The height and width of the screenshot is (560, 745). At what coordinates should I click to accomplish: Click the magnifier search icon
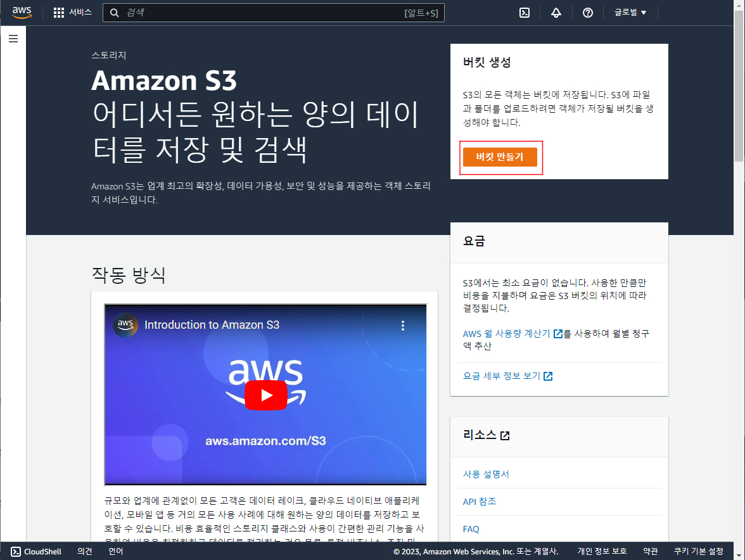tap(115, 13)
